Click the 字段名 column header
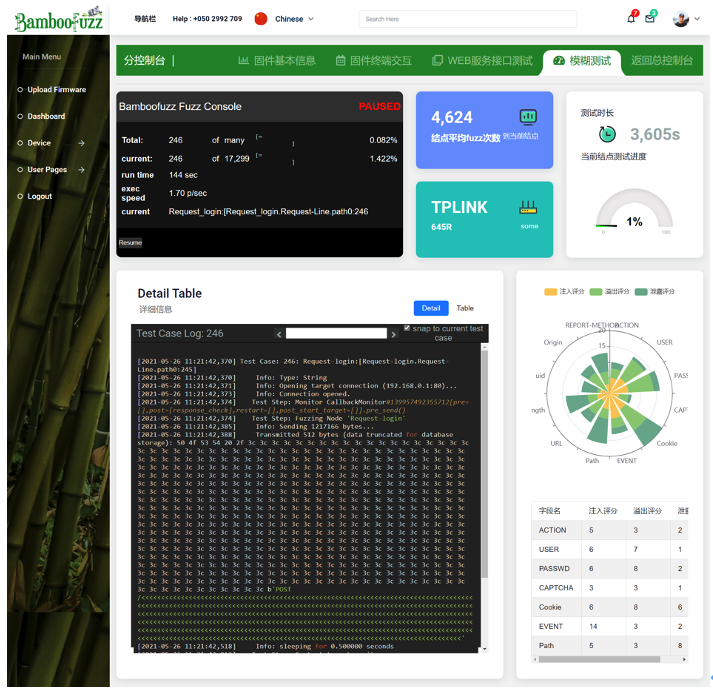 550,511
